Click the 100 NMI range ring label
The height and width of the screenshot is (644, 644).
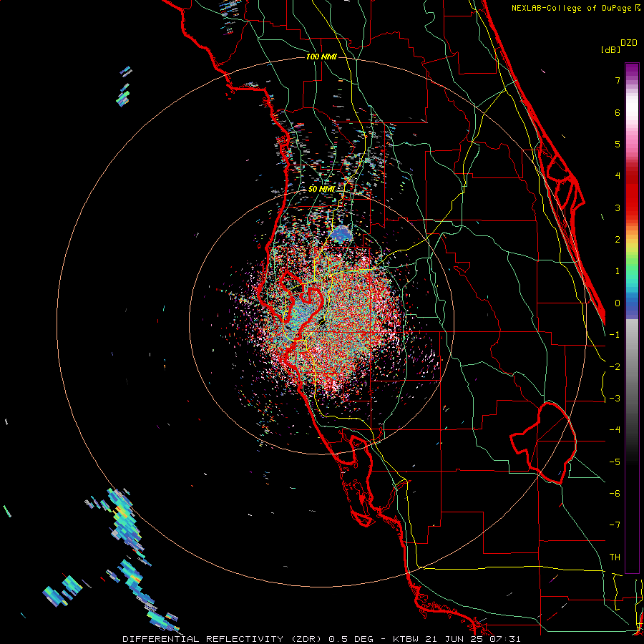(321, 57)
